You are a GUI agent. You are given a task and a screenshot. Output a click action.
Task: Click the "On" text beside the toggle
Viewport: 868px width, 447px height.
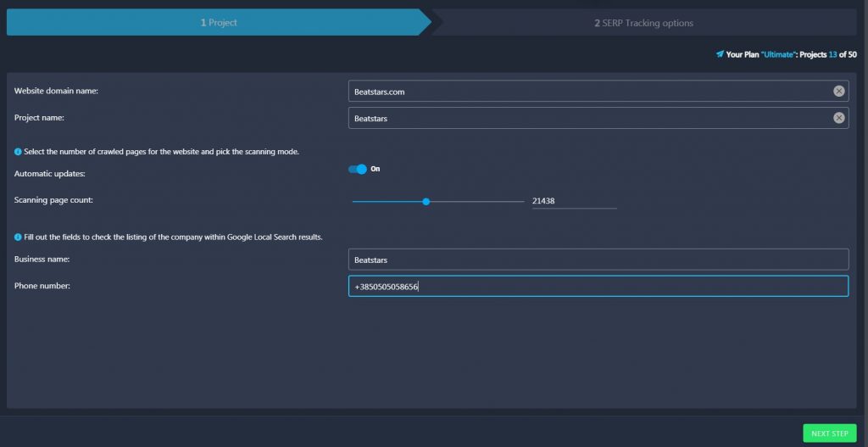(x=376, y=169)
